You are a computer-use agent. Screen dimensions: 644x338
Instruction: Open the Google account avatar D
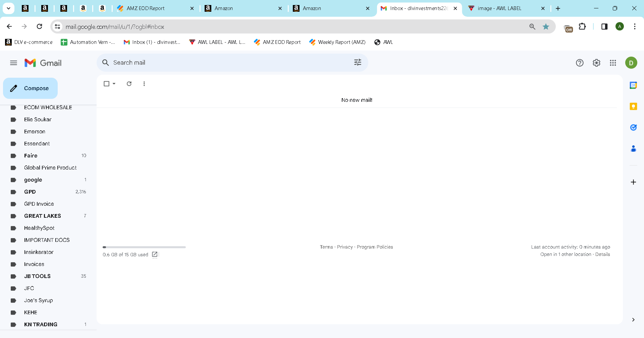click(x=631, y=63)
